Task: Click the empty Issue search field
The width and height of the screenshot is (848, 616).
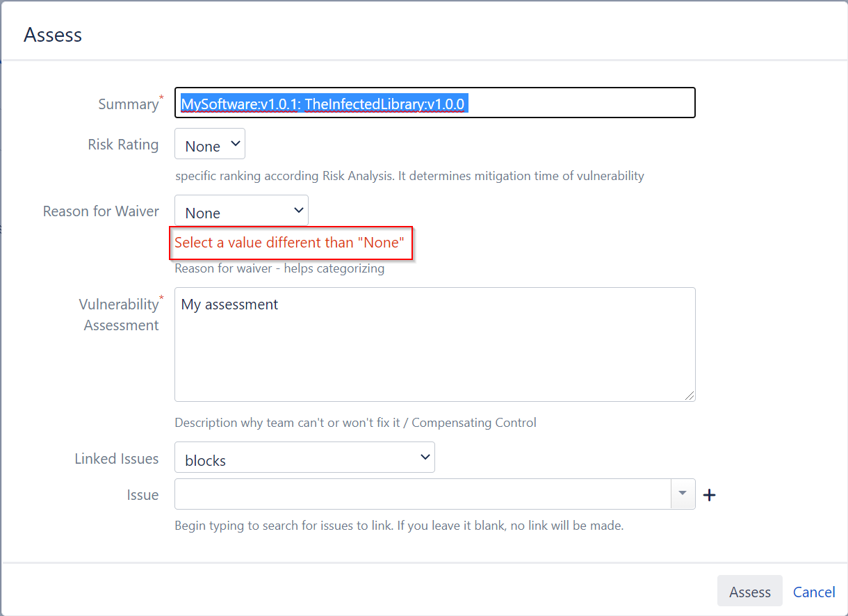Action: [x=424, y=494]
